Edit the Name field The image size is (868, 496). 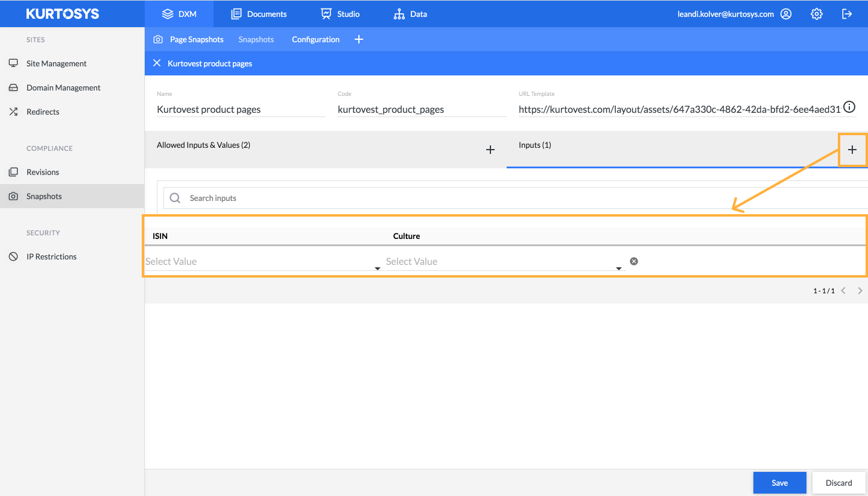[x=241, y=109]
